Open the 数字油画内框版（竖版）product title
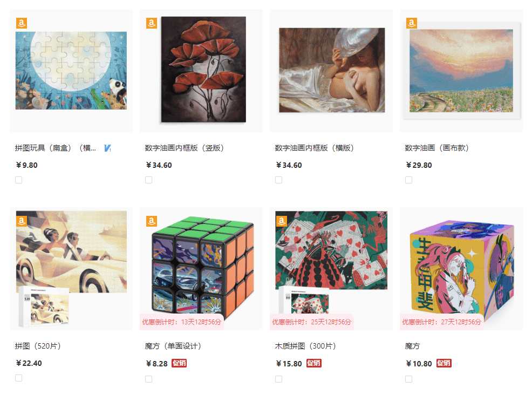 184,148
